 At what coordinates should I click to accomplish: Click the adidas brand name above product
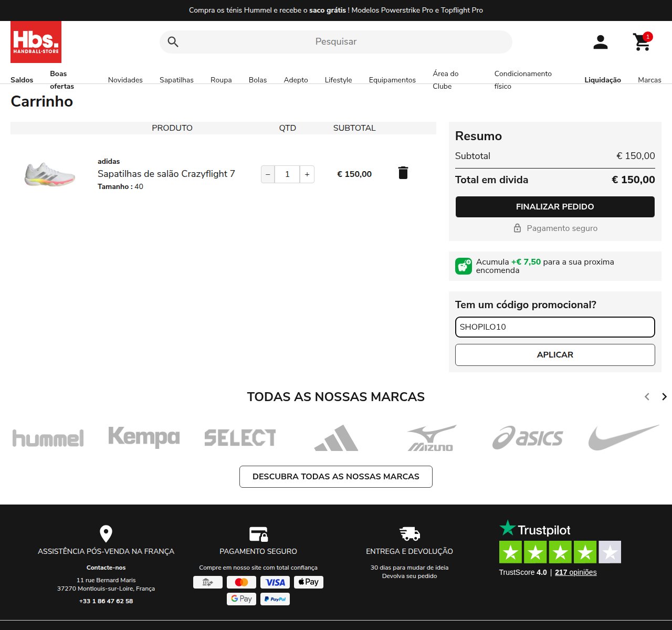tap(109, 161)
